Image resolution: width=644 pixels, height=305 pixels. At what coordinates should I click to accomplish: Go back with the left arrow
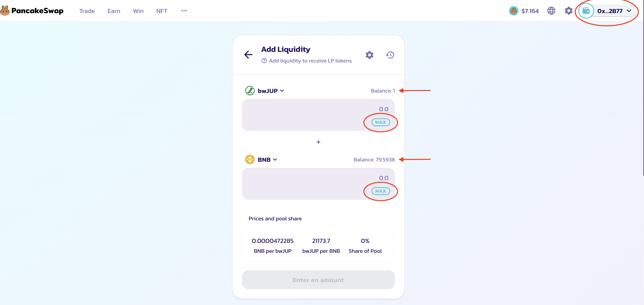coord(248,54)
